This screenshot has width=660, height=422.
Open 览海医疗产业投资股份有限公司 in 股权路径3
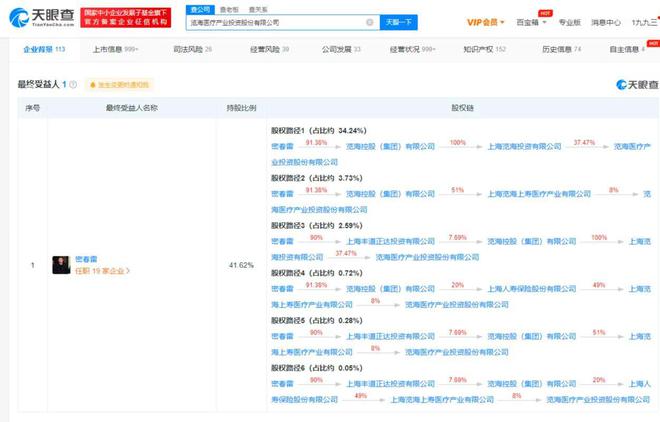[x=427, y=257]
